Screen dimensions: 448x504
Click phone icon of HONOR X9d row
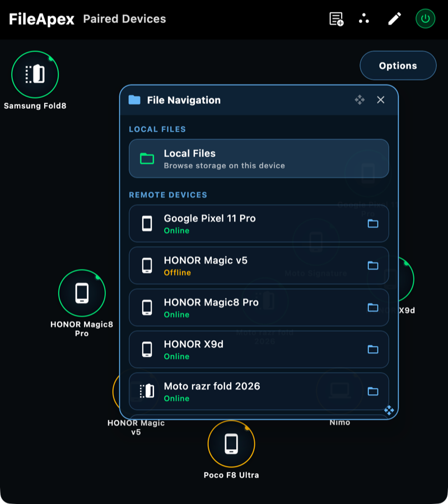[x=147, y=349]
